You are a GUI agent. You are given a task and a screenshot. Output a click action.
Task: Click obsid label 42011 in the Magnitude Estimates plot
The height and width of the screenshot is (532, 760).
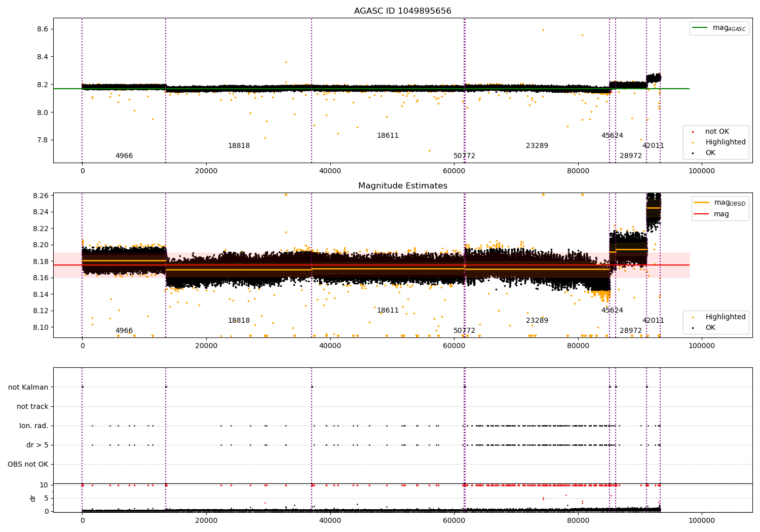[x=653, y=321]
